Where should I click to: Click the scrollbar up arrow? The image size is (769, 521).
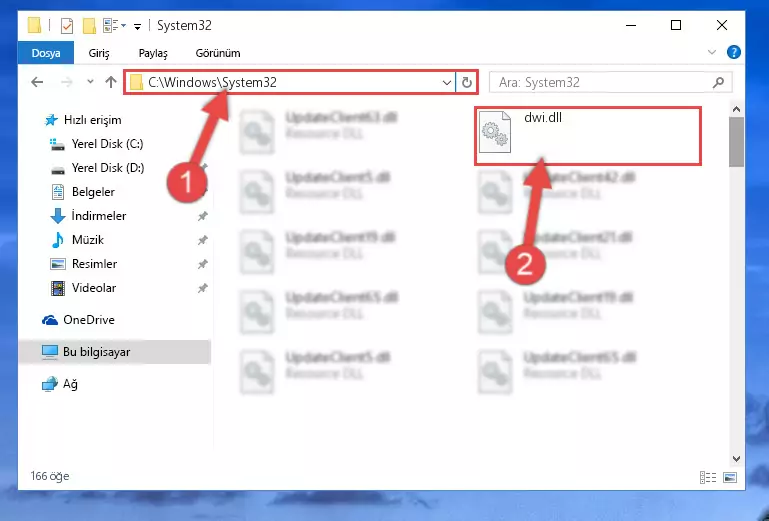(736, 109)
